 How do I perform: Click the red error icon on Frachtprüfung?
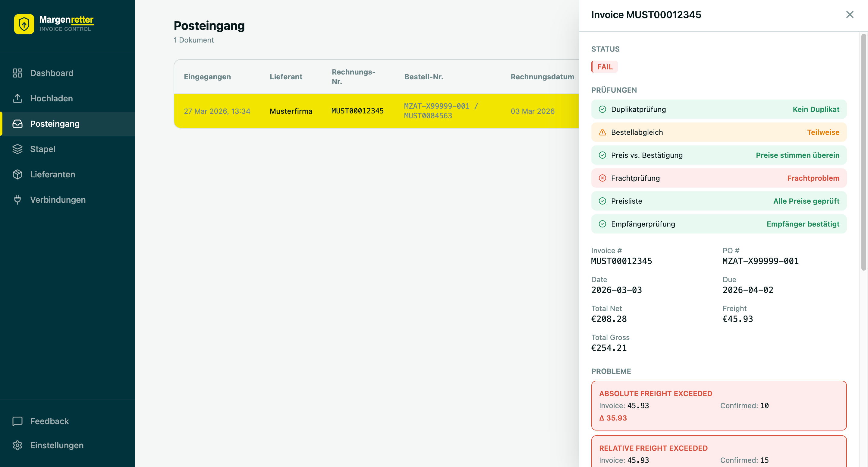click(602, 178)
